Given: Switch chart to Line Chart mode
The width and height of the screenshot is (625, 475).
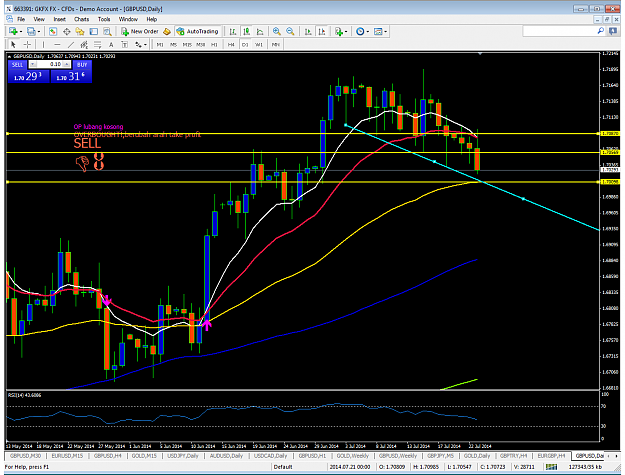Looking at the screenshot, I should pos(260,31).
